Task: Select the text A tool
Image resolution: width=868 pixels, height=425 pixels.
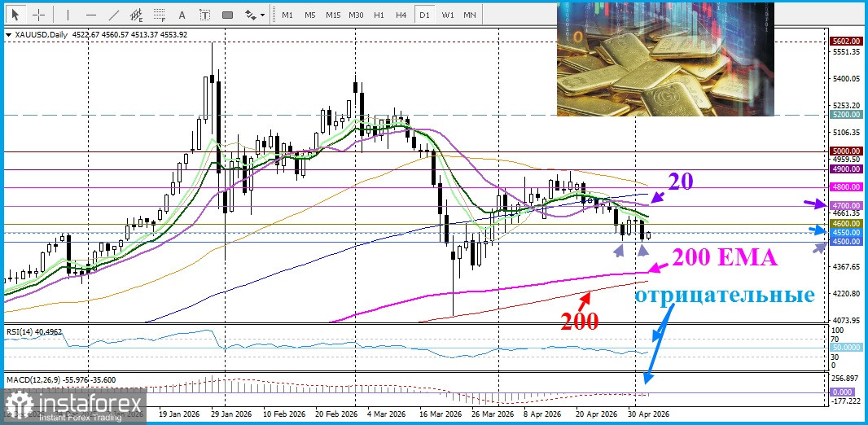Action: tap(182, 15)
